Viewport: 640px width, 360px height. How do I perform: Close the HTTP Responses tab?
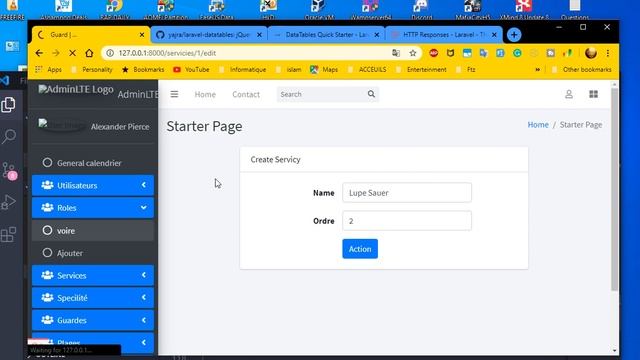pos(494,35)
